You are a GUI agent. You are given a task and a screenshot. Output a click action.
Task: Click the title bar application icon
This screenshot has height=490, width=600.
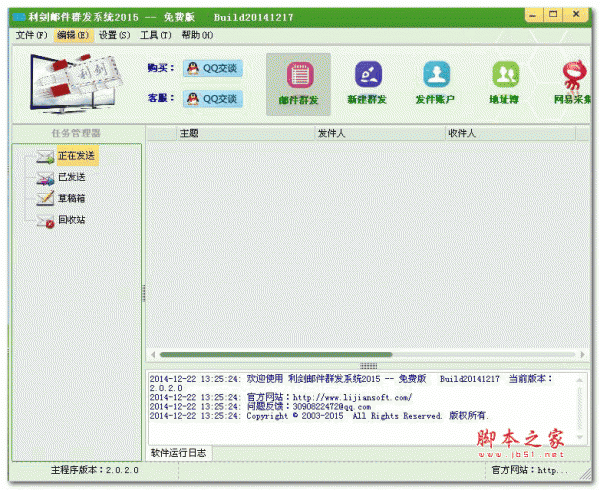[19, 17]
